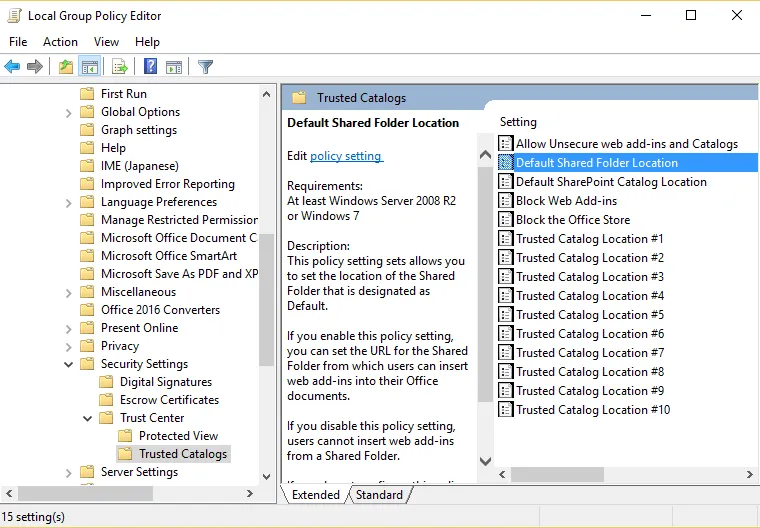
Task: Click the Office 2016 Converters folder icon
Action: click(87, 309)
